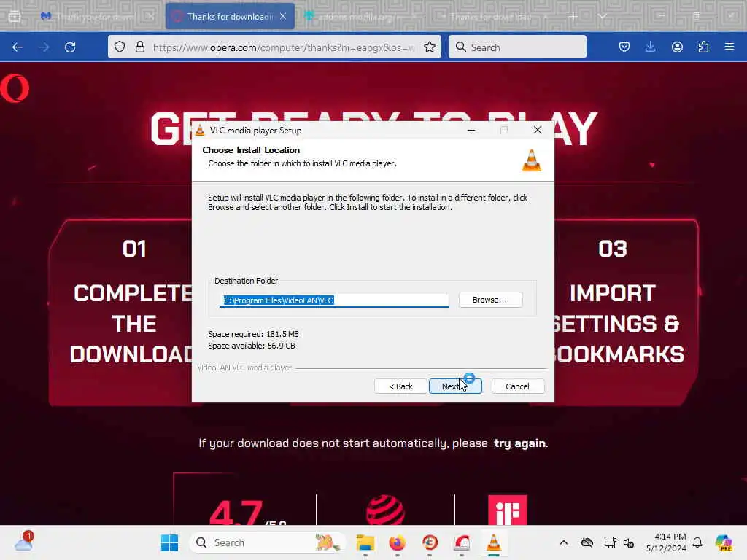Image resolution: width=747 pixels, height=560 pixels.
Task: Click the Firefox back arrow
Action: [x=18, y=47]
